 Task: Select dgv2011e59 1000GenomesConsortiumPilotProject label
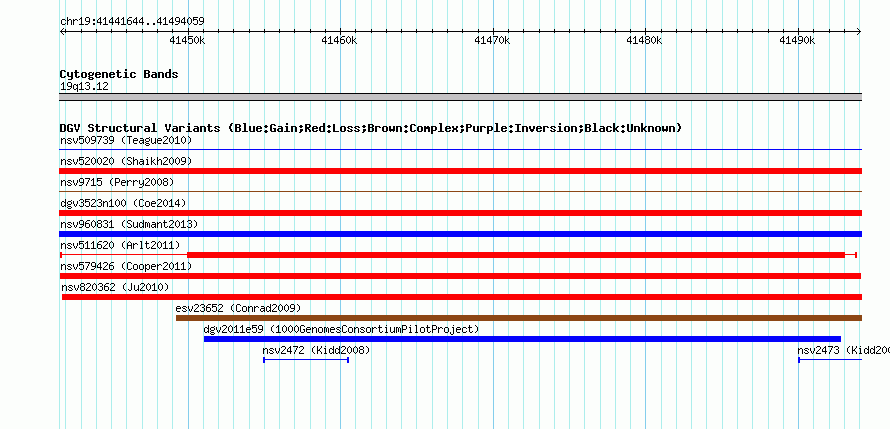342,329
